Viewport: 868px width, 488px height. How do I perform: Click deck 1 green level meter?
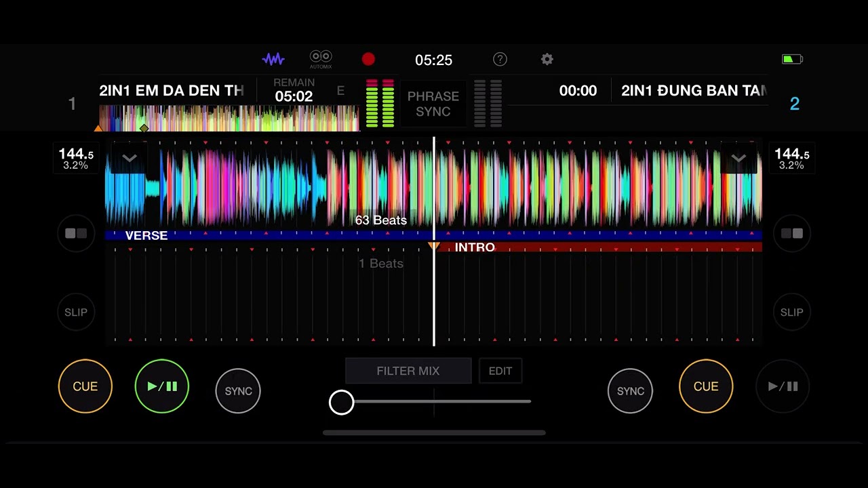[x=380, y=104]
